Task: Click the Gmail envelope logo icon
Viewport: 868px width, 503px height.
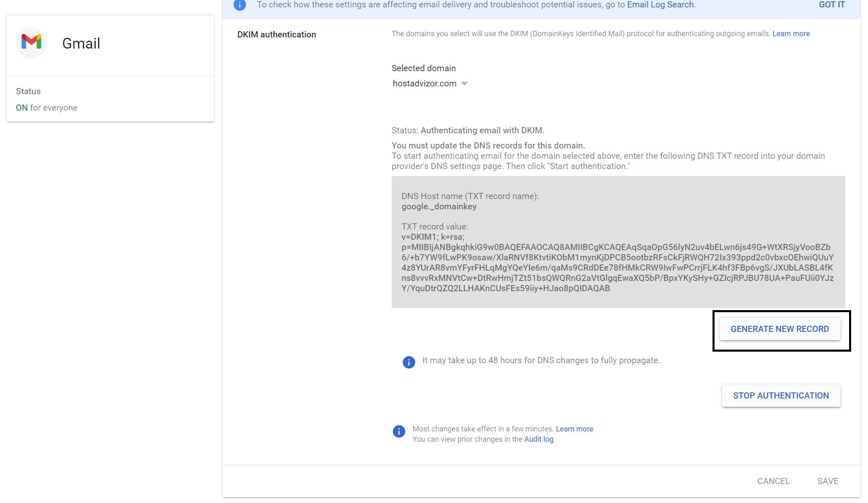Action: click(x=32, y=42)
